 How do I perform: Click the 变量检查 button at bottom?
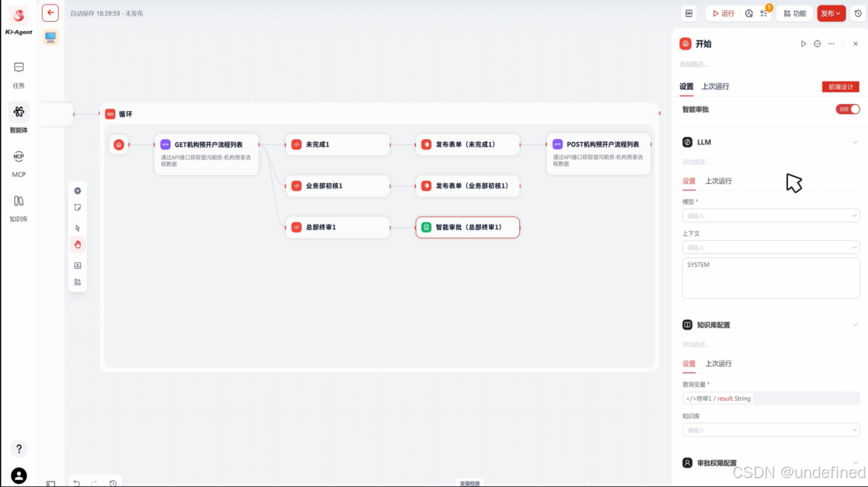point(469,484)
